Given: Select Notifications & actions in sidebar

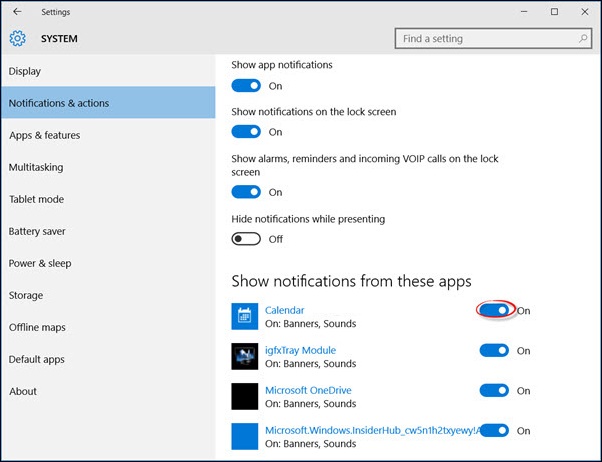Looking at the screenshot, I should point(108,103).
